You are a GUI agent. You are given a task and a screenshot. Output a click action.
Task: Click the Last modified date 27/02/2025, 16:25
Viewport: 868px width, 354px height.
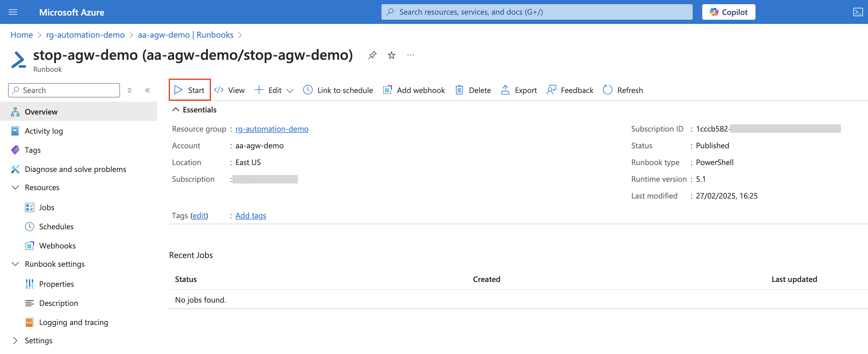pos(726,196)
